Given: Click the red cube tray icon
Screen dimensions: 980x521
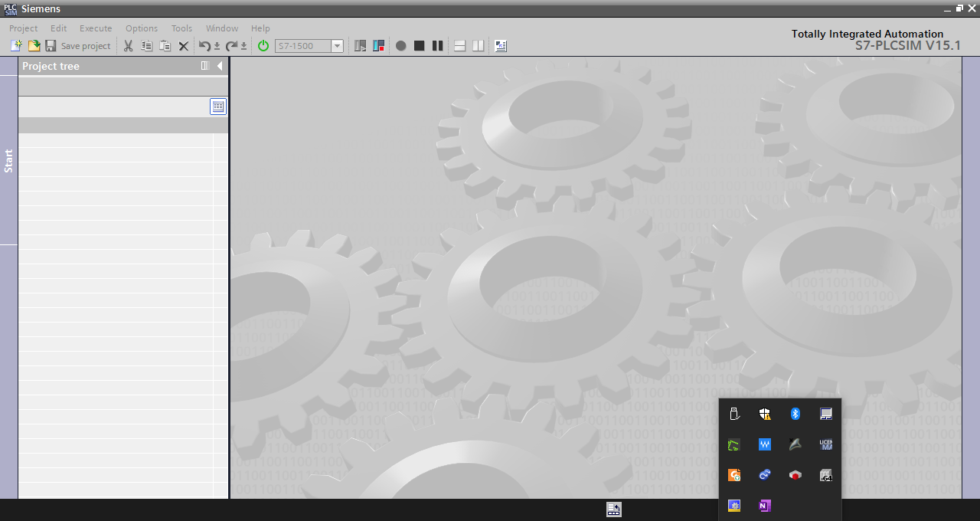Looking at the screenshot, I should click(795, 475).
